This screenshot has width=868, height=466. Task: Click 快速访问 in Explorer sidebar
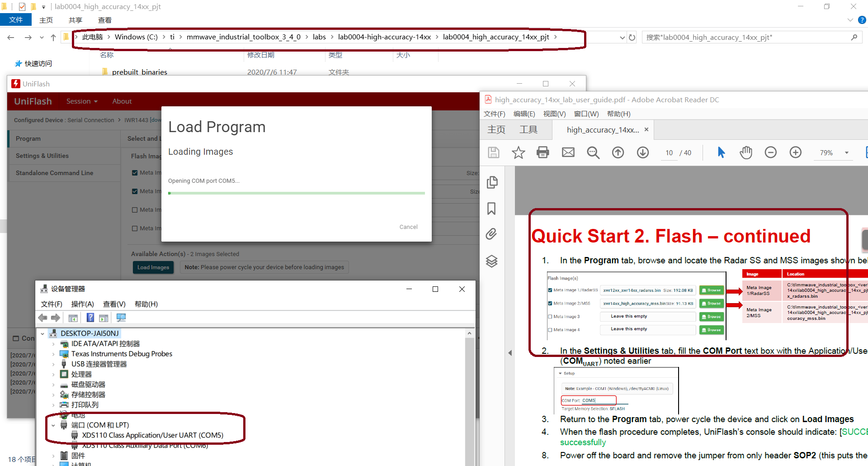38,63
